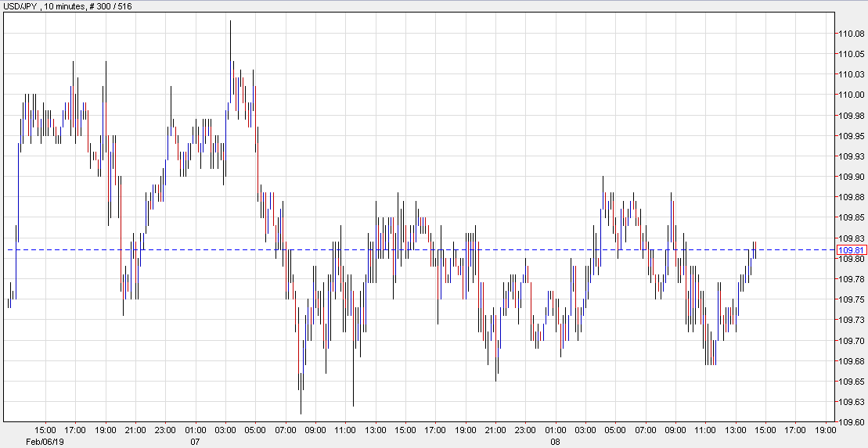Select the 110.00 price level label
Screen dimensions: 868x448
pyautogui.click(x=851, y=95)
